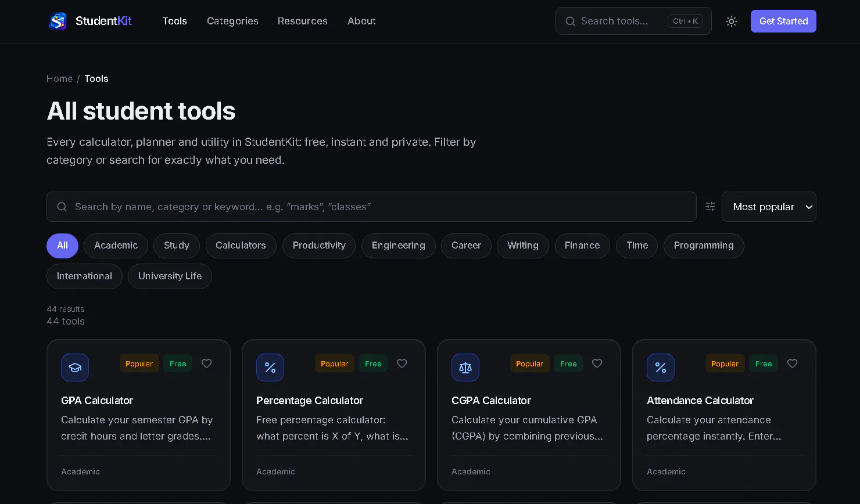Toggle the light/dark theme sun icon
This screenshot has height=504, width=860.
click(732, 21)
